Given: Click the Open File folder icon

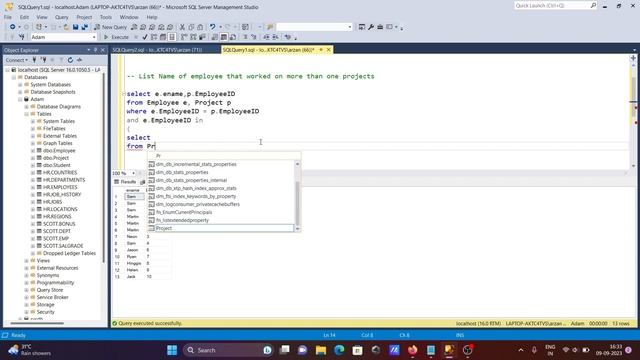Looking at the screenshot, I should [66, 27].
